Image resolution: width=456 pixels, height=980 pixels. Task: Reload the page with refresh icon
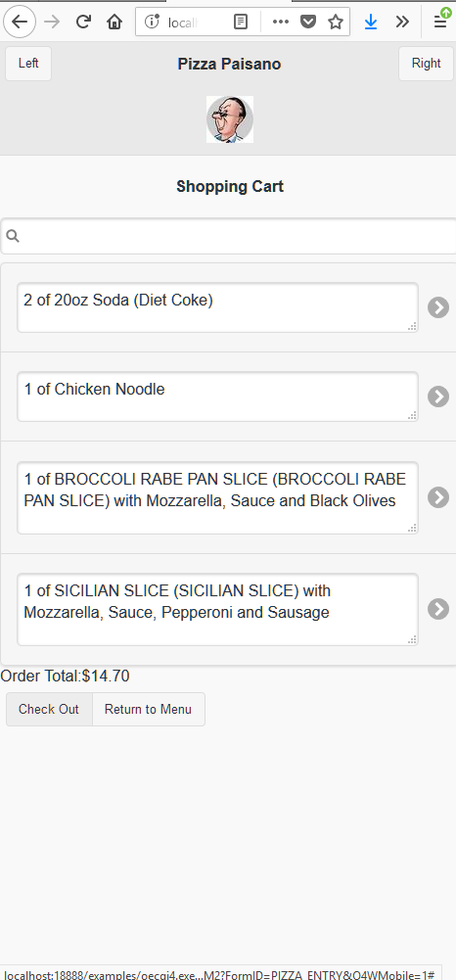click(84, 22)
